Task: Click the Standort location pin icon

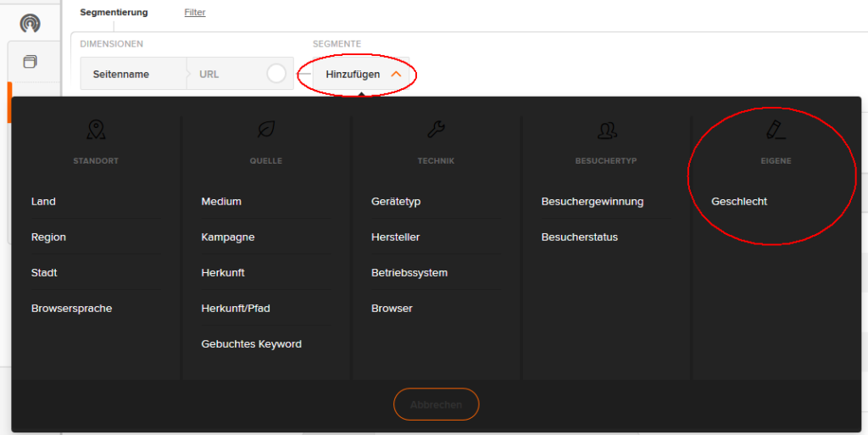Action: [x=96, y=130]
